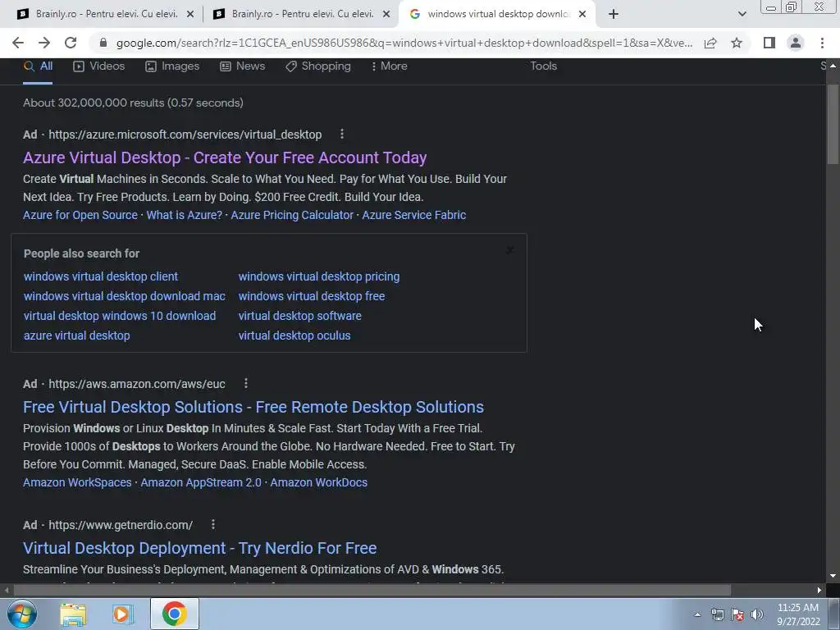Switch to Videos search results
The height and width of the screenshot is (630, 840).
click(99, 66)
